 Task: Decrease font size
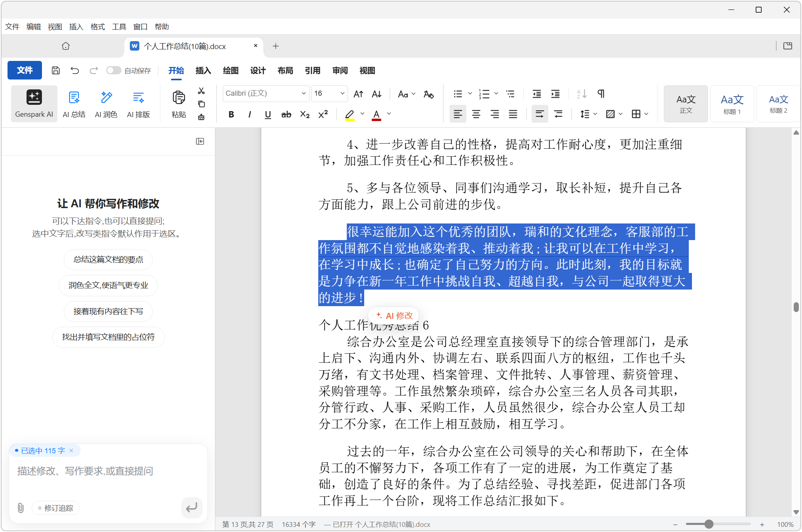(x=376, y=94)
